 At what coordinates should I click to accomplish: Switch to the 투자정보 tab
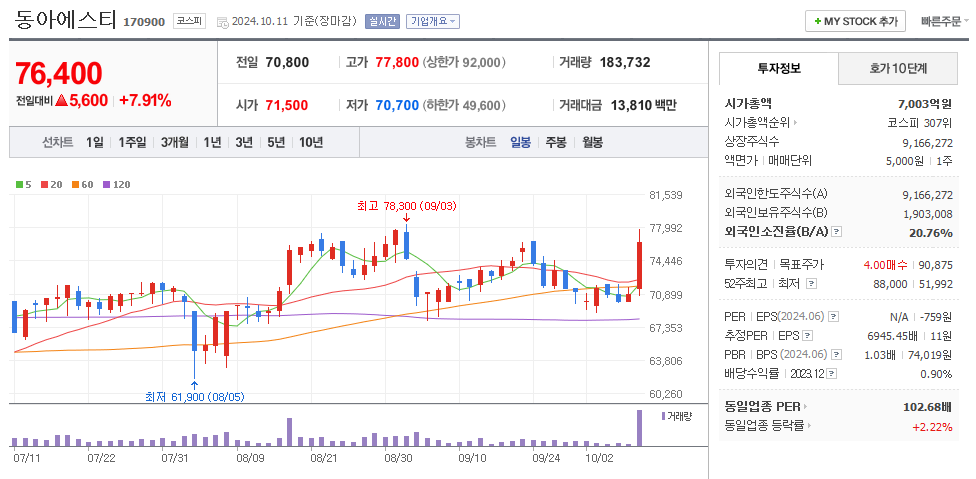[x=779, y=68]
